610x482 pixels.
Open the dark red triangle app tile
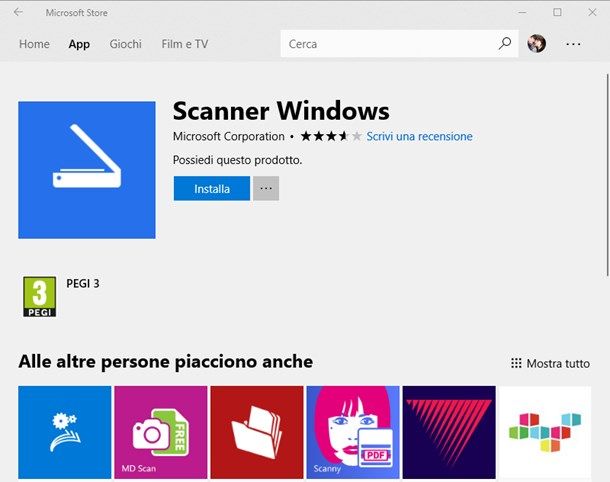point(449,432)
